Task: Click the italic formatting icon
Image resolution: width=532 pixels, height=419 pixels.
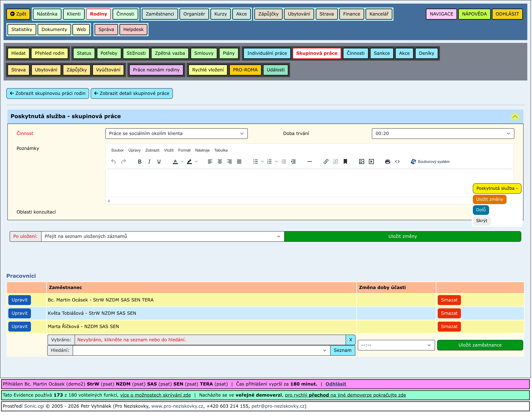Action: 149,161
